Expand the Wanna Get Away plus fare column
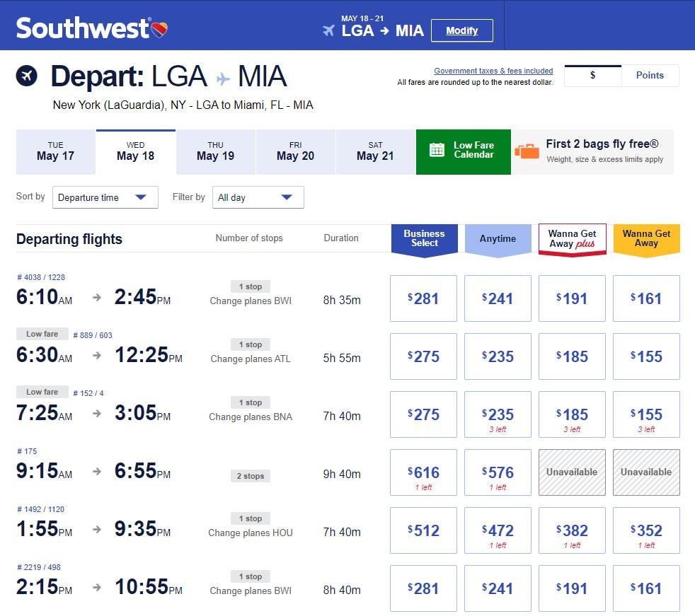The image size is (695, 616). 572,240
